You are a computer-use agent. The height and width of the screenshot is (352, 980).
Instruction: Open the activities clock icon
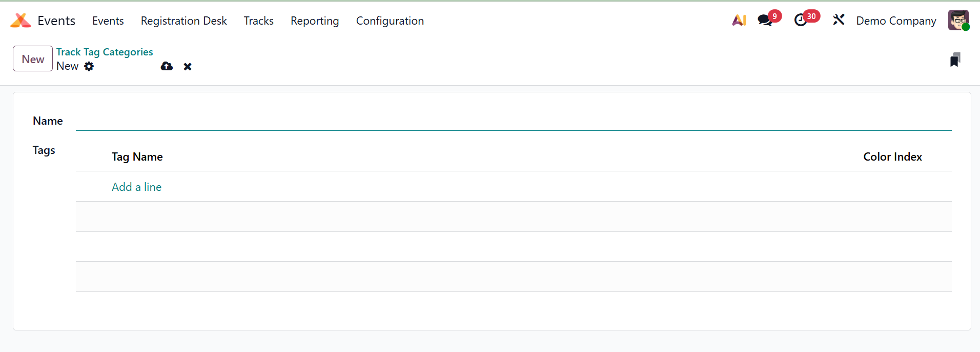click(x=801, y=21)
